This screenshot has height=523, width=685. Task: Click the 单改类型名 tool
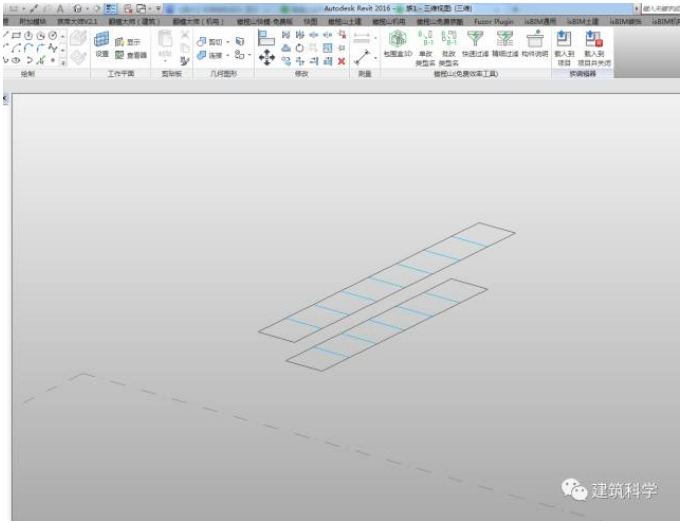(x=425, y=48)
